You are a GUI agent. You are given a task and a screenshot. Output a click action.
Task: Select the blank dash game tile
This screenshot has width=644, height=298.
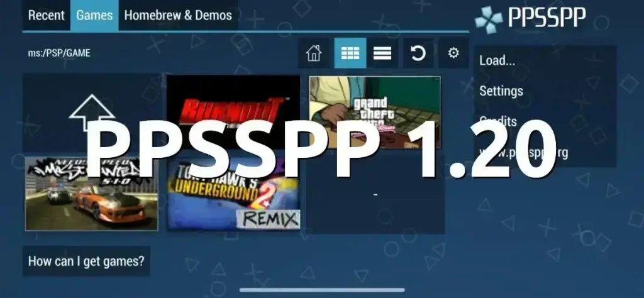tap(375, 194)
